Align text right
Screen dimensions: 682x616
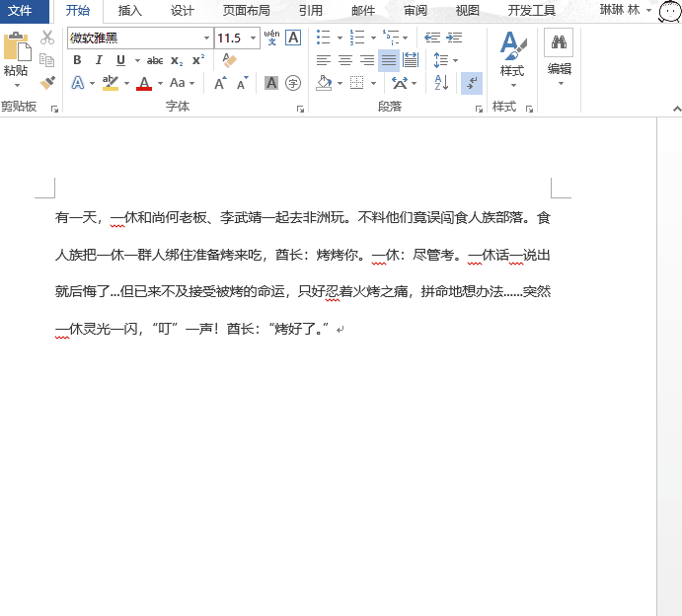(x=367, y=60)
